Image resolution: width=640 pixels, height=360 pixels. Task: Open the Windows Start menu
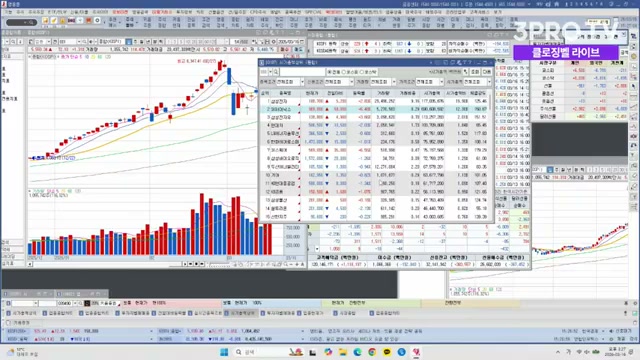[x=224, y=352]
